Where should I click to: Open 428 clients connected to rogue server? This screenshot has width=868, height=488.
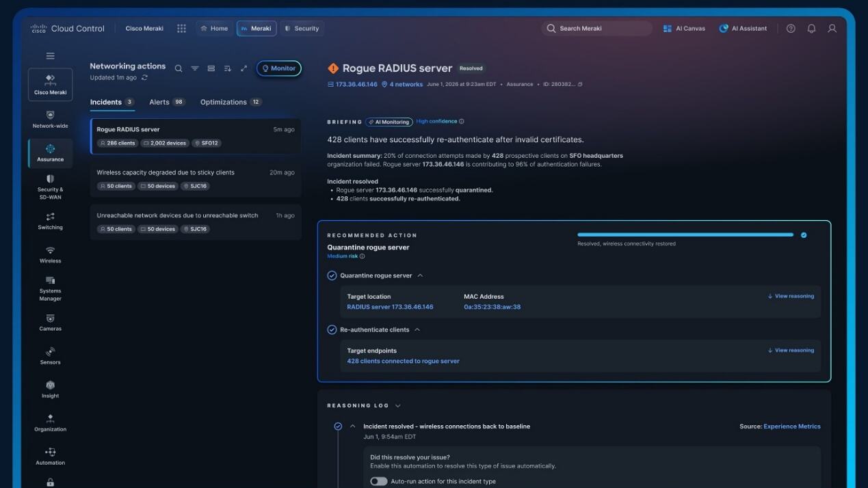pyautogui.click(x=403, y=361)
